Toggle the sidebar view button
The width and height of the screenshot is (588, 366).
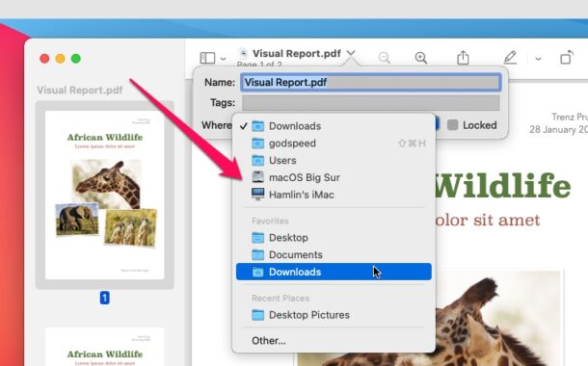207,58
